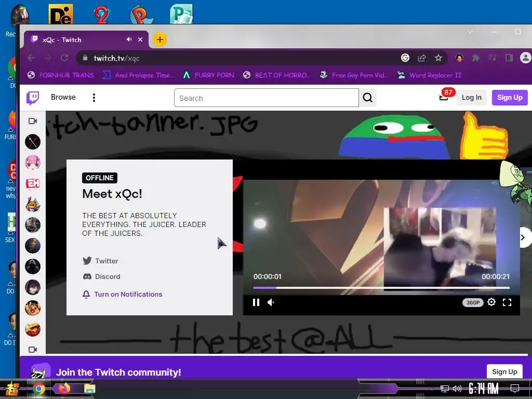Image resolution: width=532 pixels, height=399 pixels.
Task: Open the green P Publisher desktop icon
Action: pyautogui.click(x=181, y=14)
